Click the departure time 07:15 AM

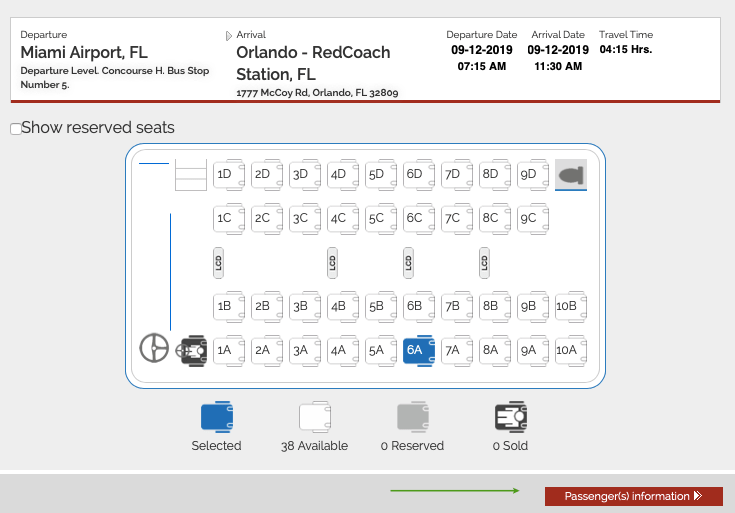(x=482, y=66)
